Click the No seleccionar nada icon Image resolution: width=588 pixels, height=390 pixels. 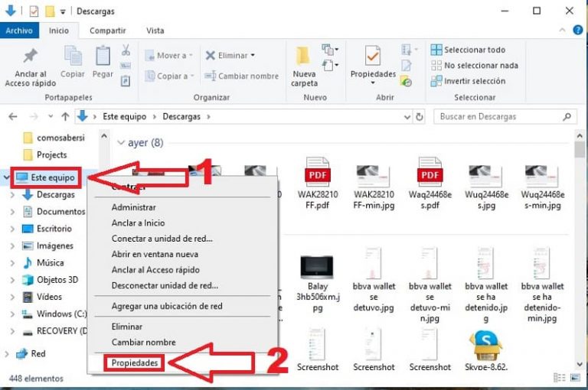[436, 65]
